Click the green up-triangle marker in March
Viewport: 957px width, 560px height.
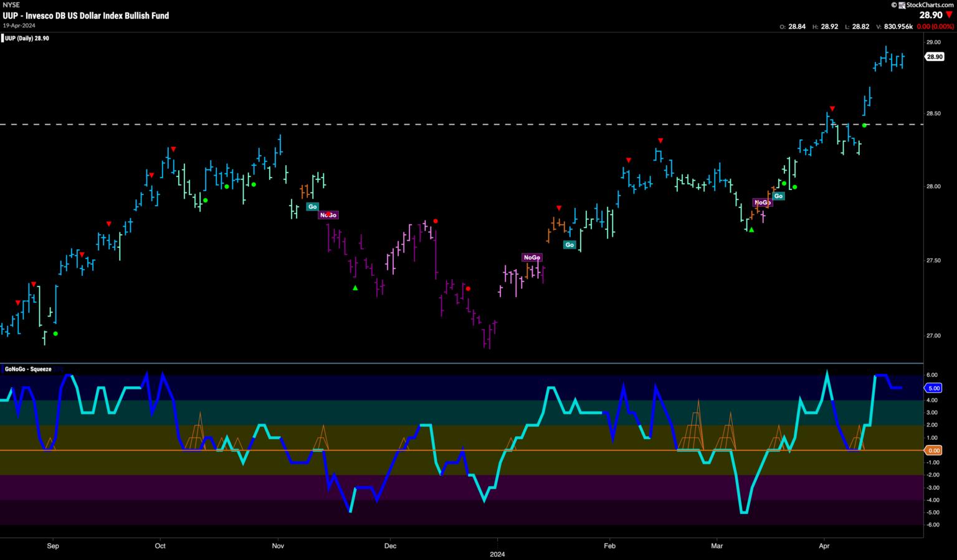(x=751, y=230)
